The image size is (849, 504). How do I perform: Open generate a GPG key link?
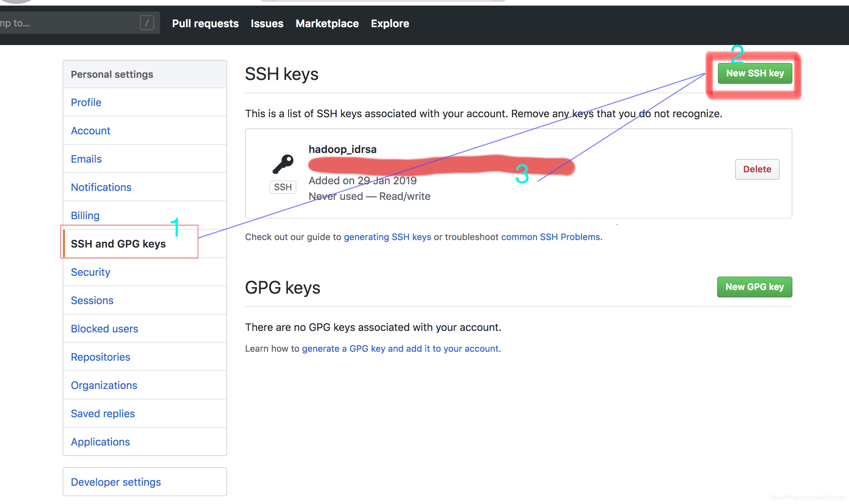(400, 349)
